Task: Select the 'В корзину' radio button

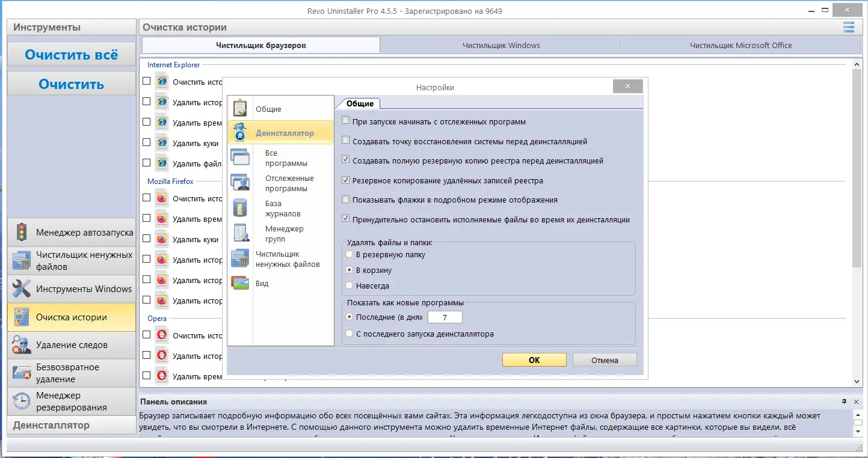Action: click(x=349, y=270)
